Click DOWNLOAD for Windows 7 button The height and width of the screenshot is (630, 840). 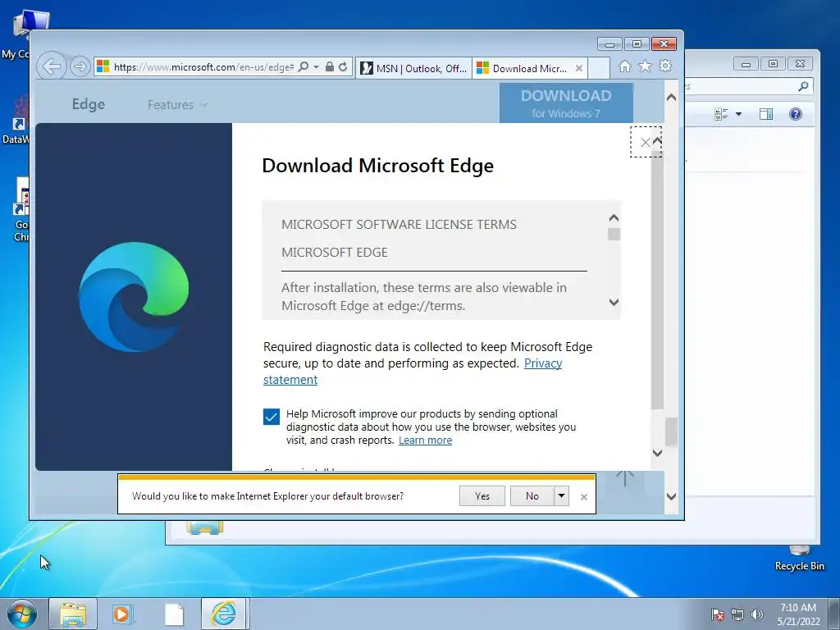click(x=566, y=103)
